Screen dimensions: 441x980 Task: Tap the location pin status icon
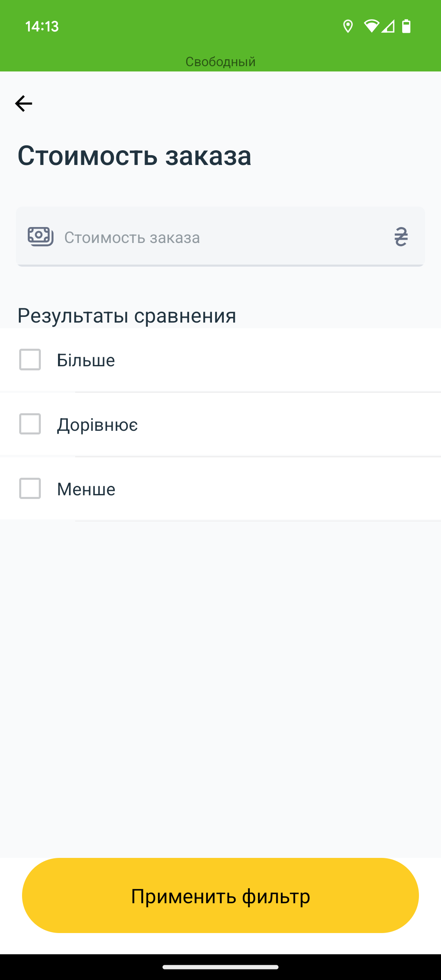[x=348, y=27]
